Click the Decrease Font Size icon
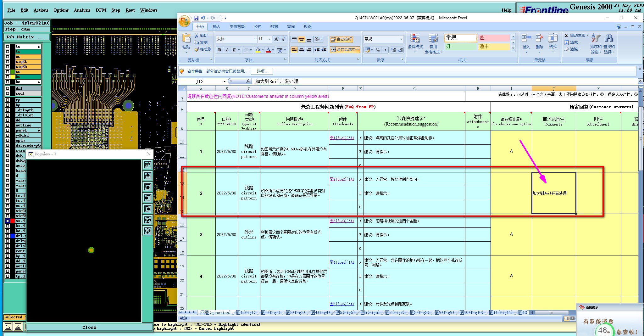The image size is (644, 336). tap(283, 39)
